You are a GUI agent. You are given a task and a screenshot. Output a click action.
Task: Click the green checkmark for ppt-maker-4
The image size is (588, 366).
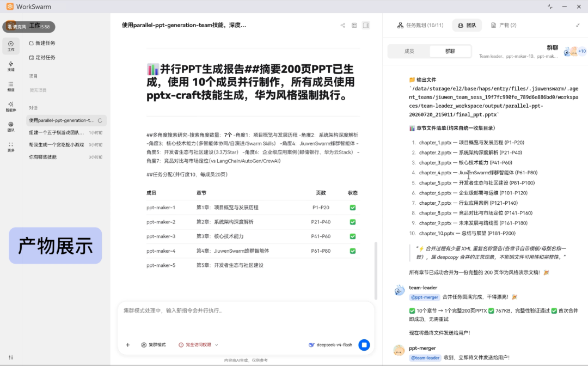click(352, 251)
